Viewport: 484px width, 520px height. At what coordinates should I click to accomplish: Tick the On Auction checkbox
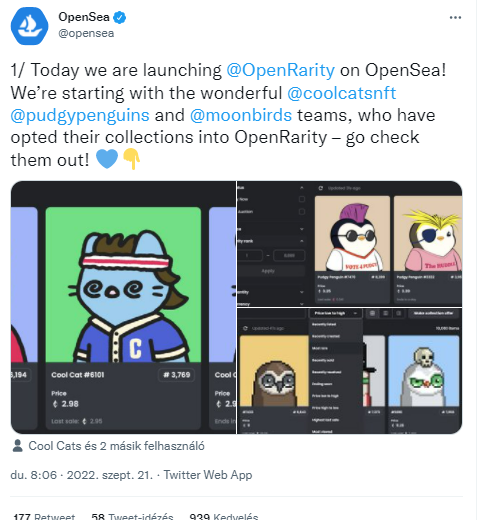coord(302,212)
